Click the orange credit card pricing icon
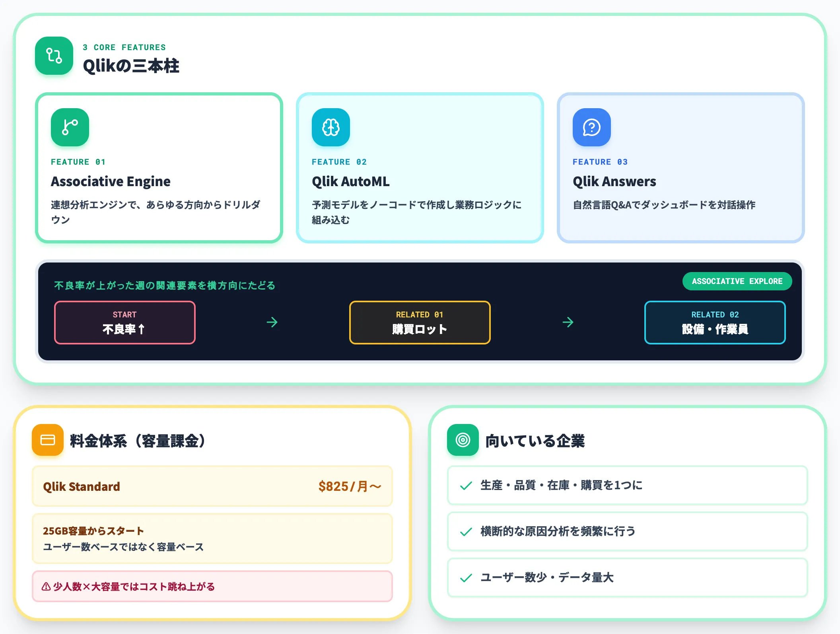This screenshot has width=840, height=634. point(48,440)
